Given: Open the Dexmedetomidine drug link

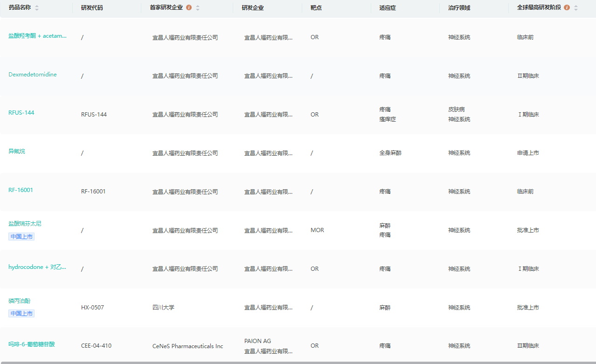Looking at the screenshot, I should [33, 75].
